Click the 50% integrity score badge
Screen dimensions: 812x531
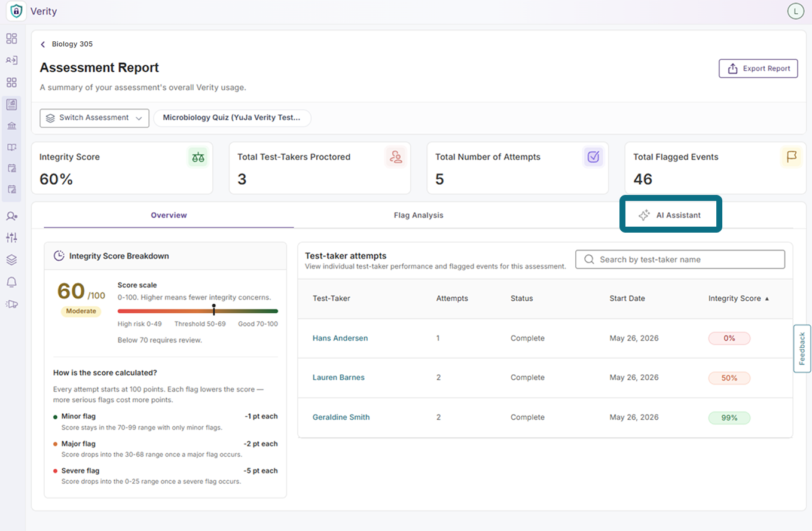729,378
